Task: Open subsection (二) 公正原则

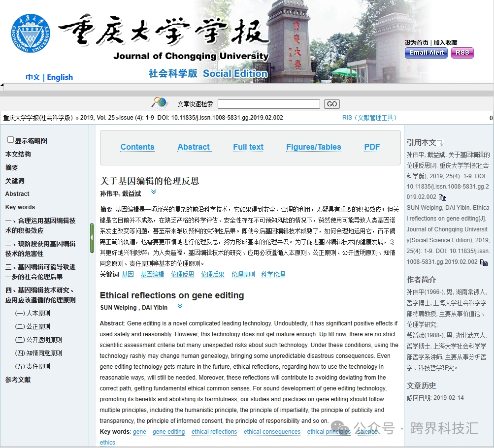Action: pyautogui.click(x=33, y=326)
